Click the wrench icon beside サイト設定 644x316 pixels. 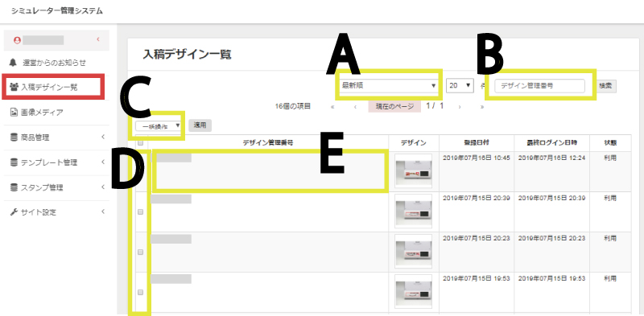pos(14,212)
